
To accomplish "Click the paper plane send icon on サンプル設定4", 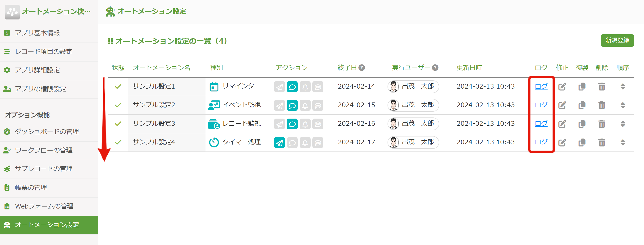I will [279, 142].
